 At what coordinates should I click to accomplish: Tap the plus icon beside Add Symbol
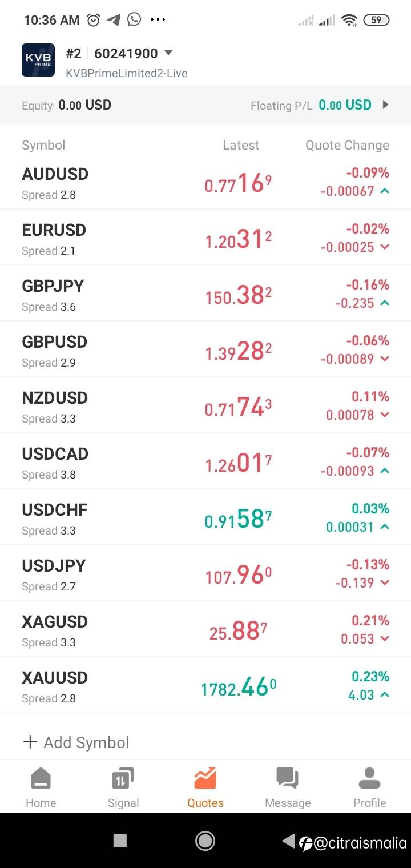(30, 742)
